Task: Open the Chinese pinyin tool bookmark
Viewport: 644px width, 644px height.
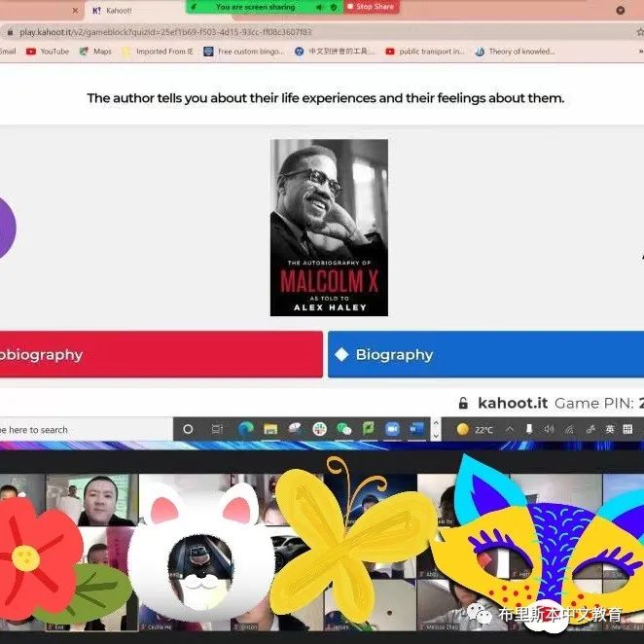Action: pos(335,52)
